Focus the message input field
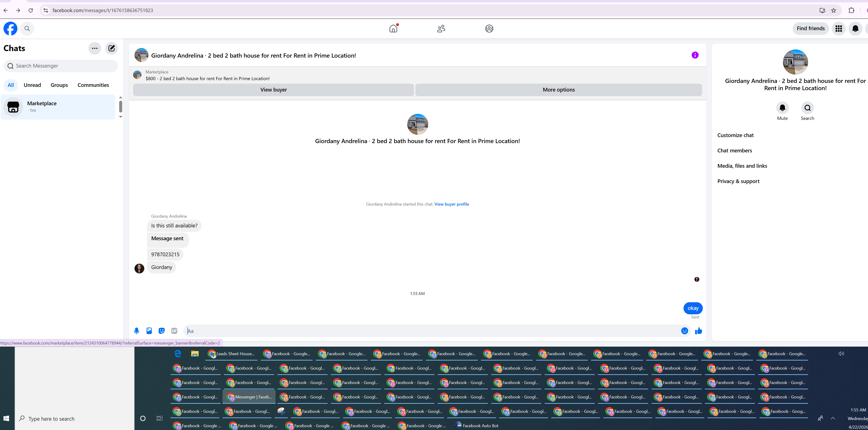Image resolution: width=868 pixels, height=430 pixels. [431, 331]
